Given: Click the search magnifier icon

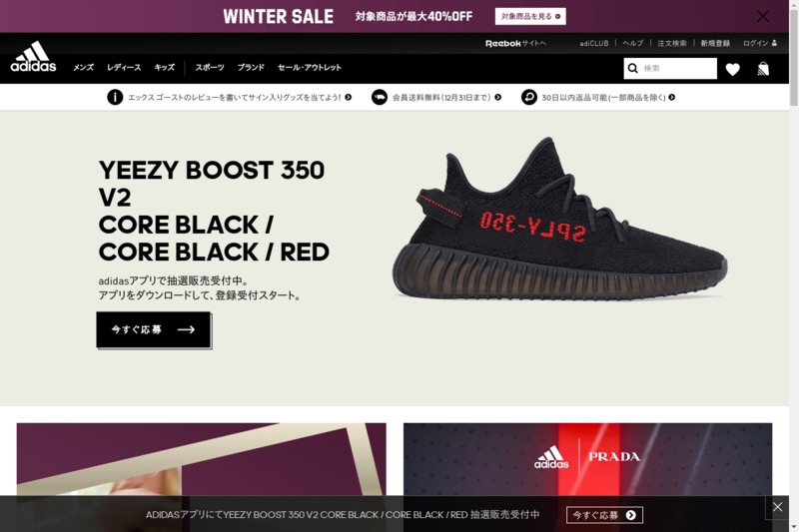Looking at the screenshot, I should click(x=632, y=68).
